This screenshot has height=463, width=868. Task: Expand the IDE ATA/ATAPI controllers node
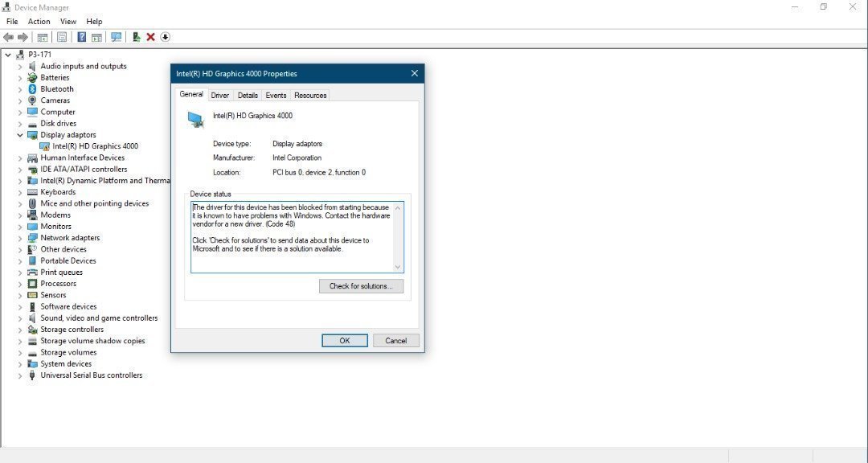(x=20, y=169)
